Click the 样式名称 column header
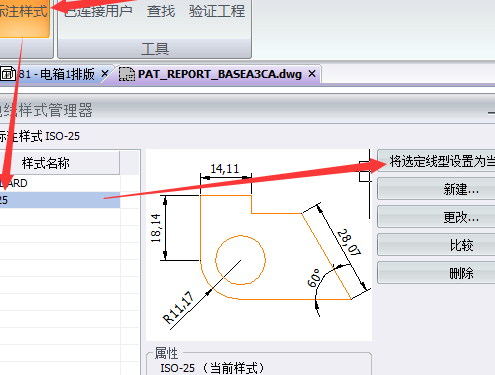The image size is (495, 375). point(59,163)
